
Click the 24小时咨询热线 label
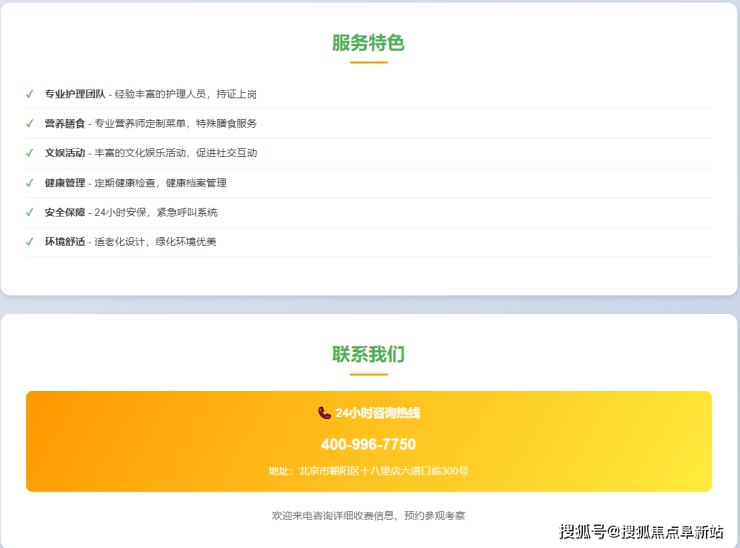point(378,413)
